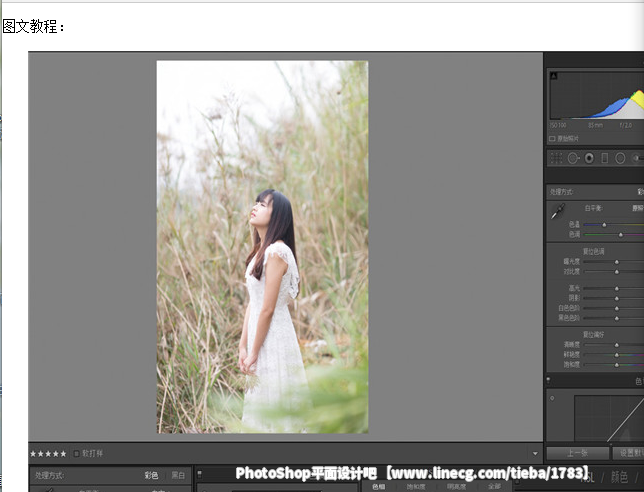
Task: Select the 颜色 panel heading
Action: click(x=619, y=477)
